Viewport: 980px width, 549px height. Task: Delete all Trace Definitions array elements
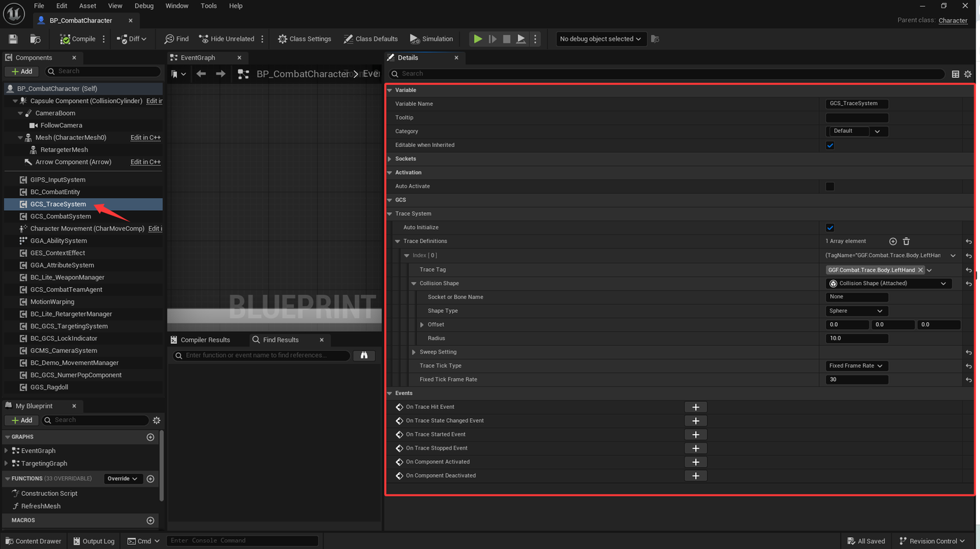906,242
